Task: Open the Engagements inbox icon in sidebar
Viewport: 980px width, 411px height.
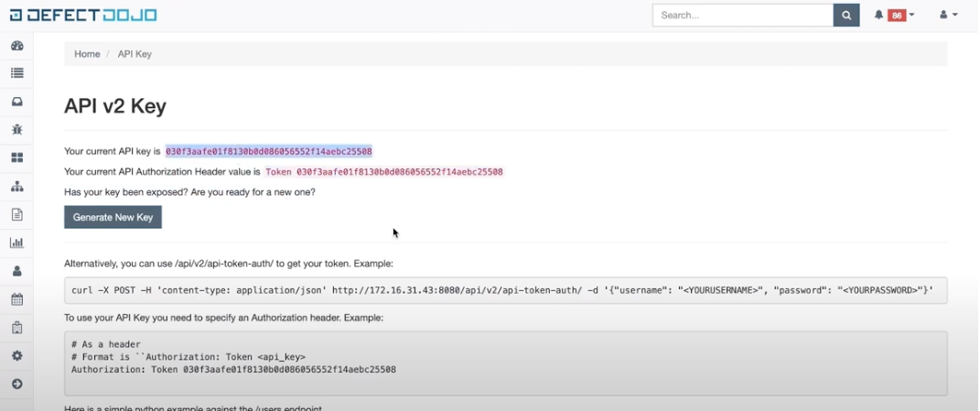Action: (x=16, y=102)
